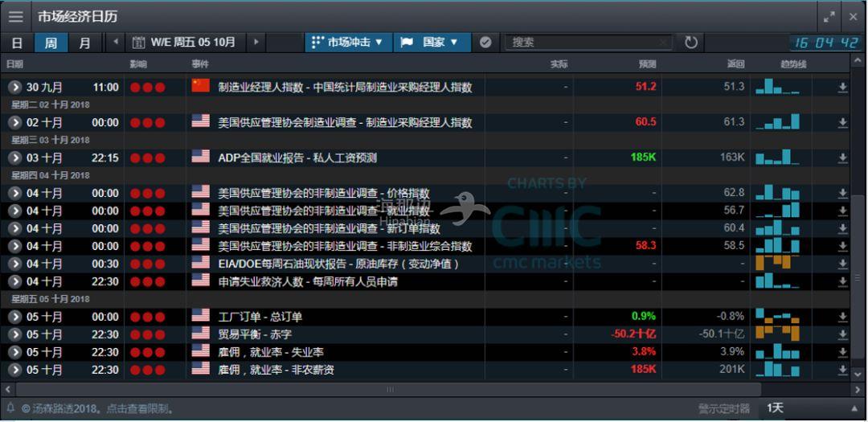Download the ADP全国就业报告 row data

point(842,158)
